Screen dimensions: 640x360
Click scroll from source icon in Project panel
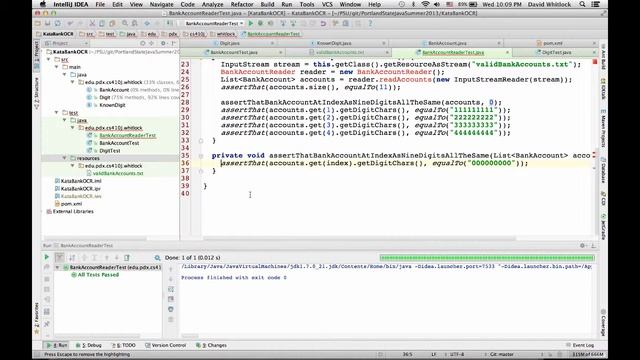[x=142, y=43]
